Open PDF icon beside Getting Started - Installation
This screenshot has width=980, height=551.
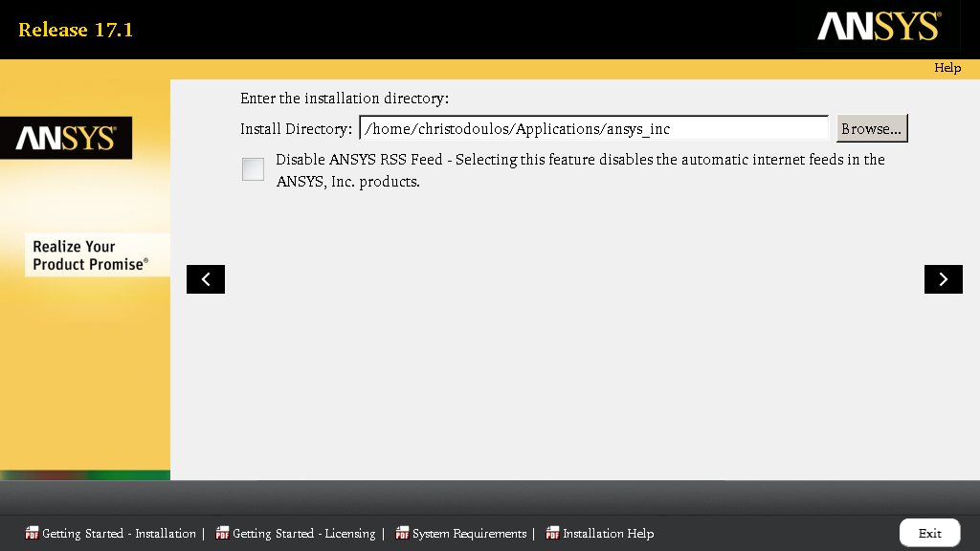point(32,533)
